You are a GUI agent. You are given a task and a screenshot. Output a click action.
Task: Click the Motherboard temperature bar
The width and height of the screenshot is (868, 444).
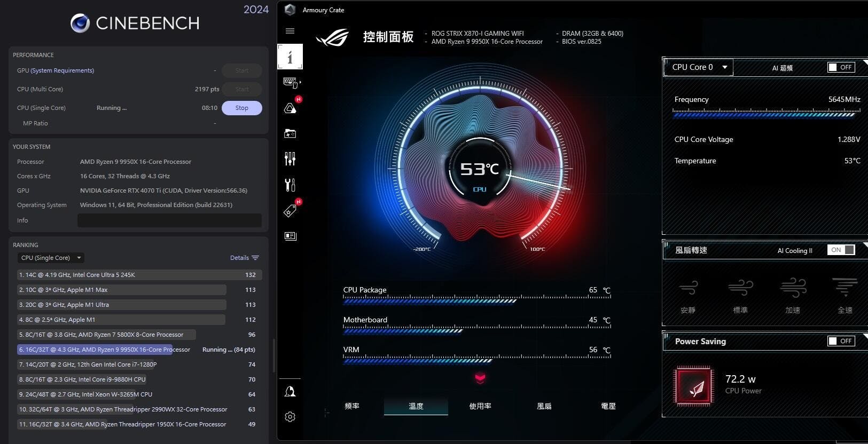tap(476, 330)
